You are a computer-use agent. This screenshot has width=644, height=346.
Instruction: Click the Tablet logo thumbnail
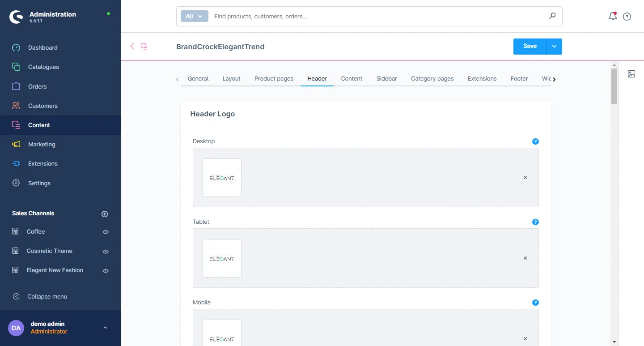[x=222, y=258]
